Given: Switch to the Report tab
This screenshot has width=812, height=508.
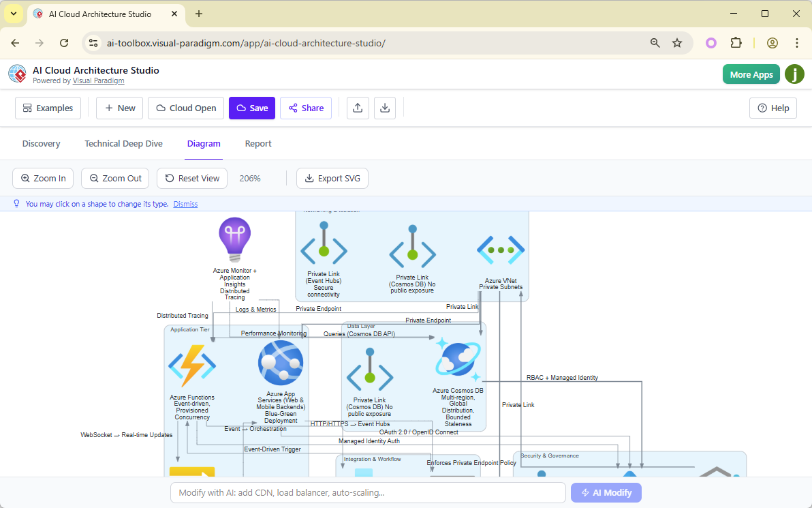Looking at the screenshot, I should pos(258,143).
